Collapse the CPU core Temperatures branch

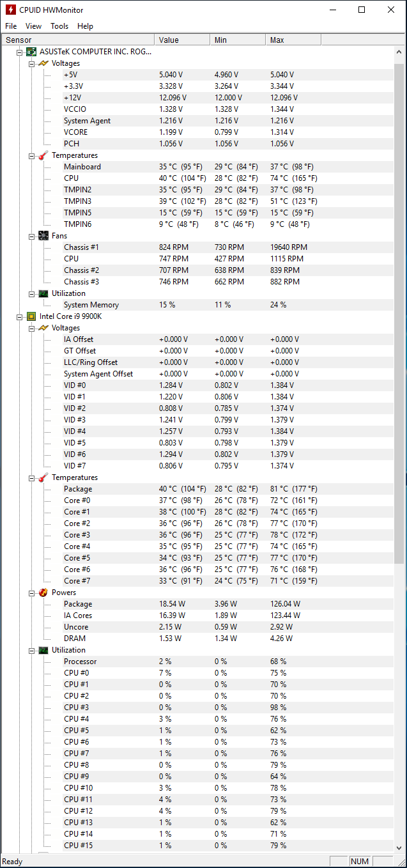point(32,477)
